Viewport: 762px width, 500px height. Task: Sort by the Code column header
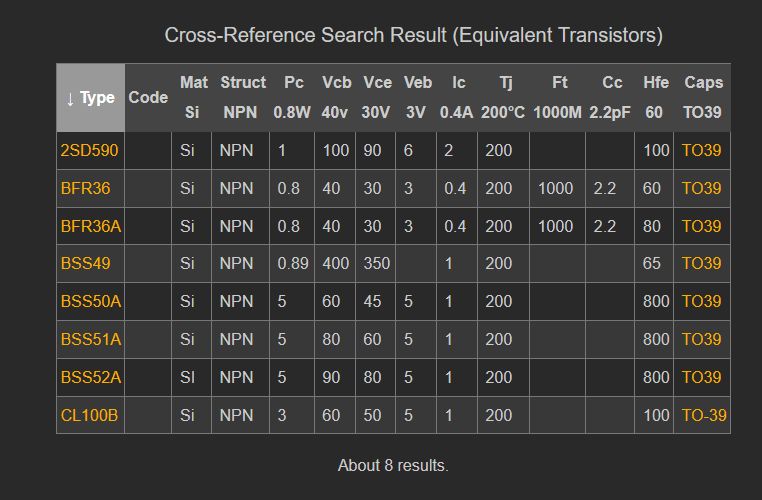[x=148, y=97]
